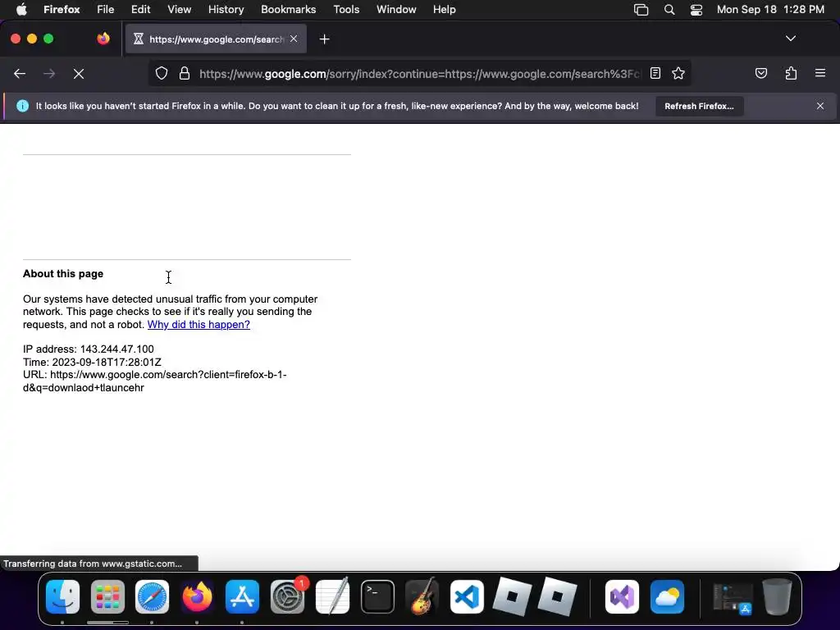Viewport: 840px width, 630px height.
Task: Launch Terminal from the Dock
Action: [377, 597]
